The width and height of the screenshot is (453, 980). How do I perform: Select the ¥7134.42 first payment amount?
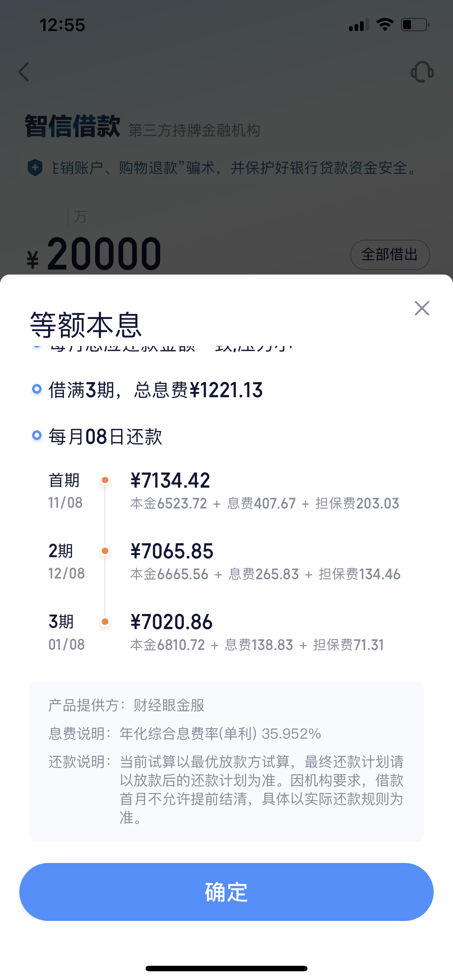click(x=170, y=480)
